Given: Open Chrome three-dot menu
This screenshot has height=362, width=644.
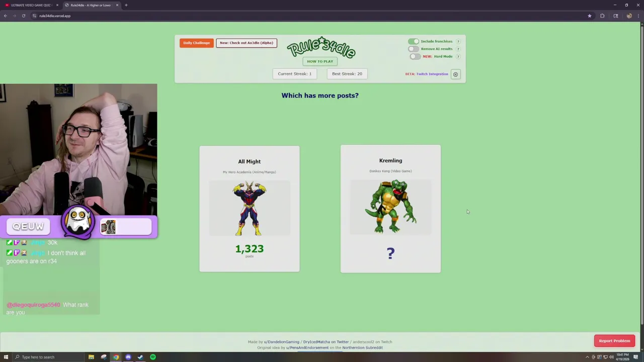Looking at the screenshot, I should pyautogui.click(x=637, y=16).
